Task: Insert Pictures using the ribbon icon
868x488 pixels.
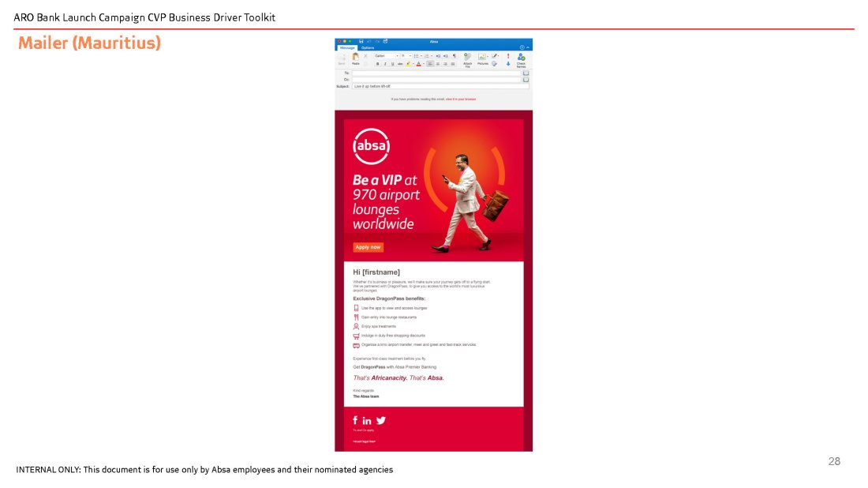Action: click(481, 57)
